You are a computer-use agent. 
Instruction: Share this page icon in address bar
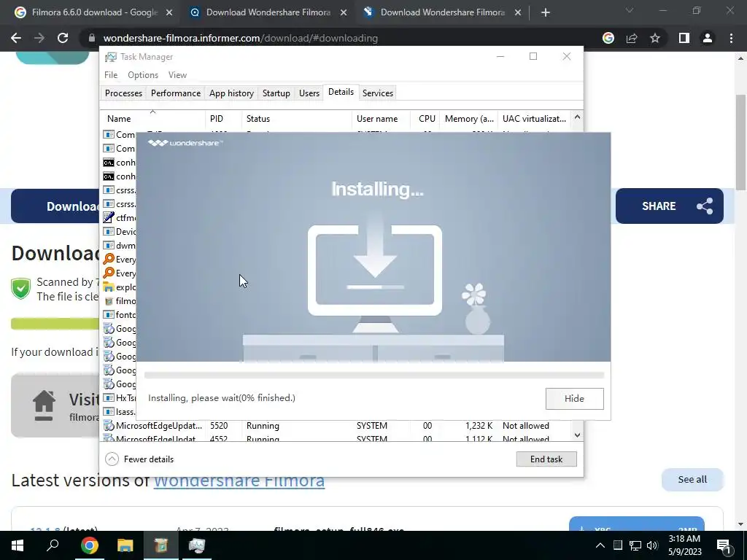pos(632,38)
